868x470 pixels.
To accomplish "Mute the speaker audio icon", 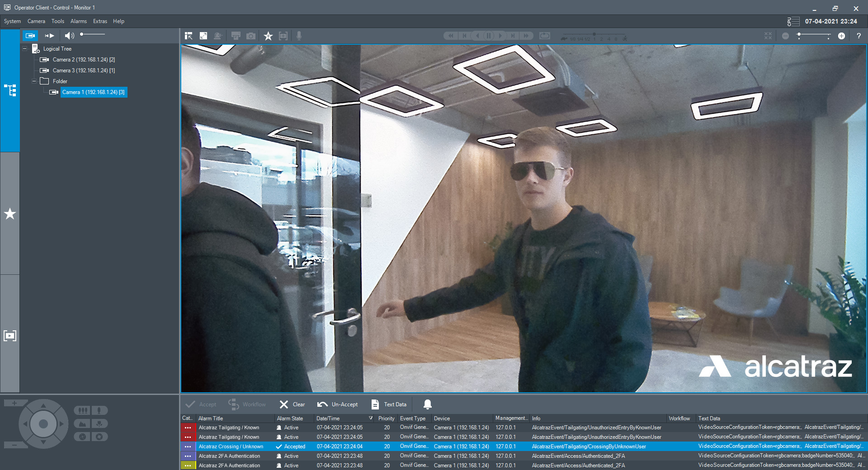I will pyautogui.click(x=69, y=35).
